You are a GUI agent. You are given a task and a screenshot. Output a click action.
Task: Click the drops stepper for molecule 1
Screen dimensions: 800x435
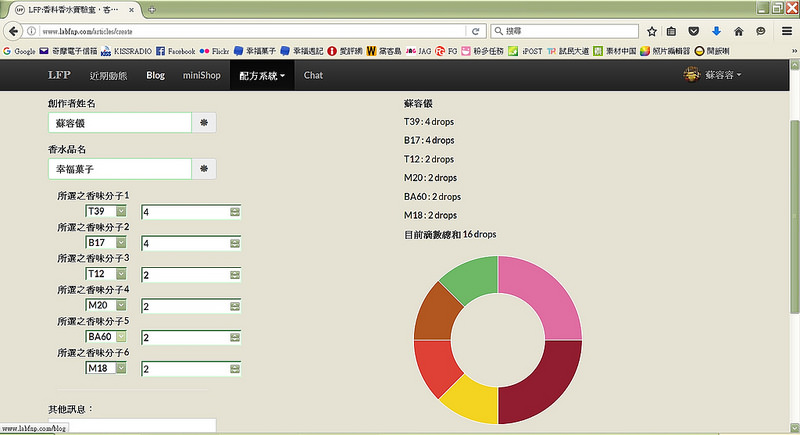click(x=235, y=212)
